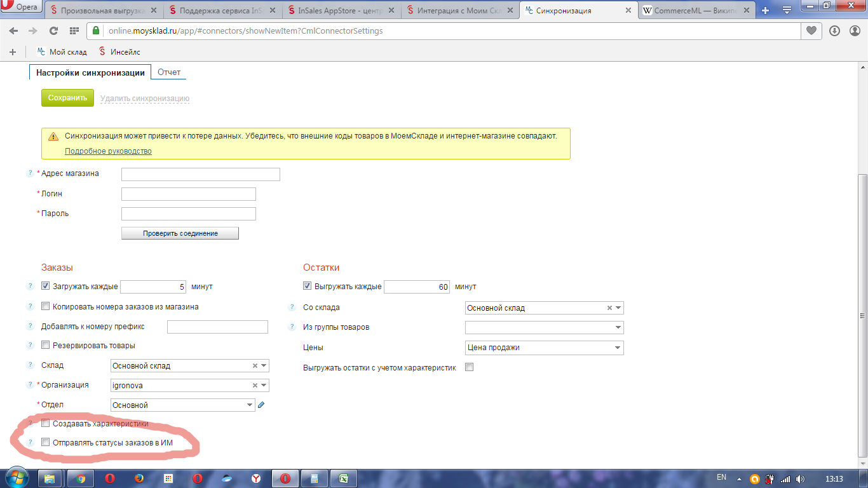This screenshot has width=868, height=488.
Task: Click the Добавлять к номеру префикс field
Action: (217, 327)
